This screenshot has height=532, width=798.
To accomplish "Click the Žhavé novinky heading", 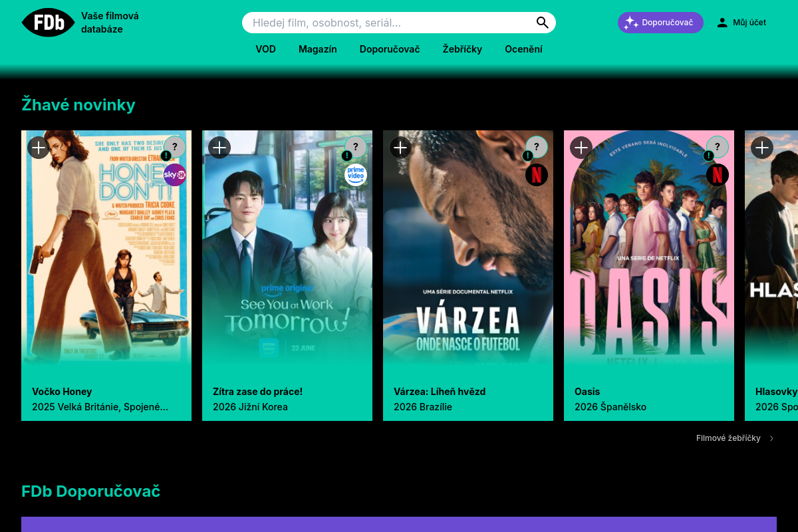I will 78,104.
